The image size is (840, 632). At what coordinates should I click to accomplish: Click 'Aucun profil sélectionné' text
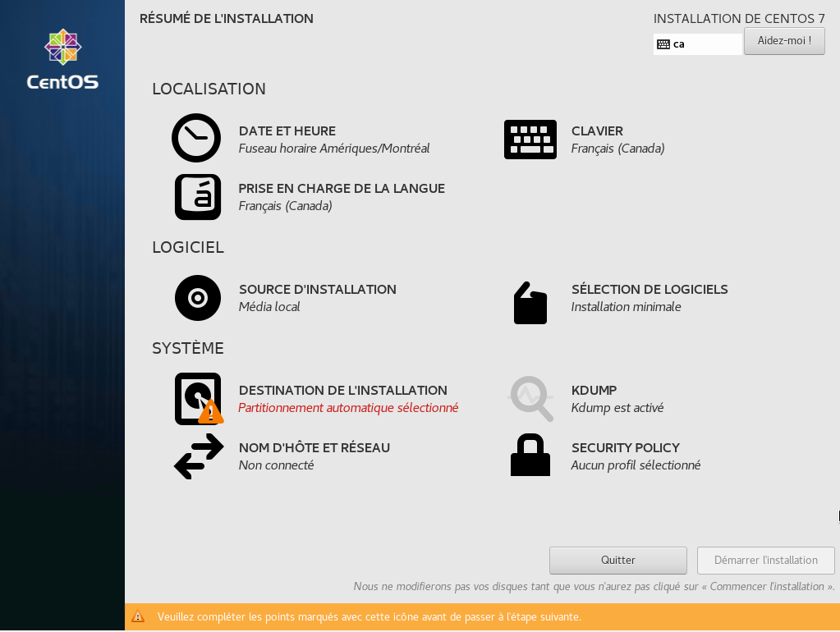(x=636, y=465)
